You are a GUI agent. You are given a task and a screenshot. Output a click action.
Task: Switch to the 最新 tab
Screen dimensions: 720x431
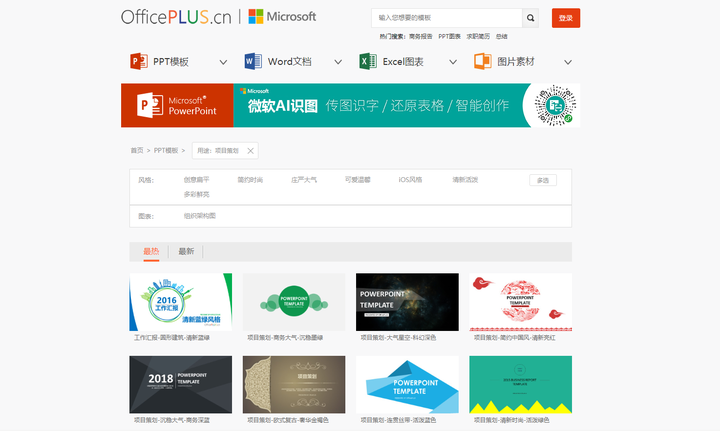tap(186, 252)
